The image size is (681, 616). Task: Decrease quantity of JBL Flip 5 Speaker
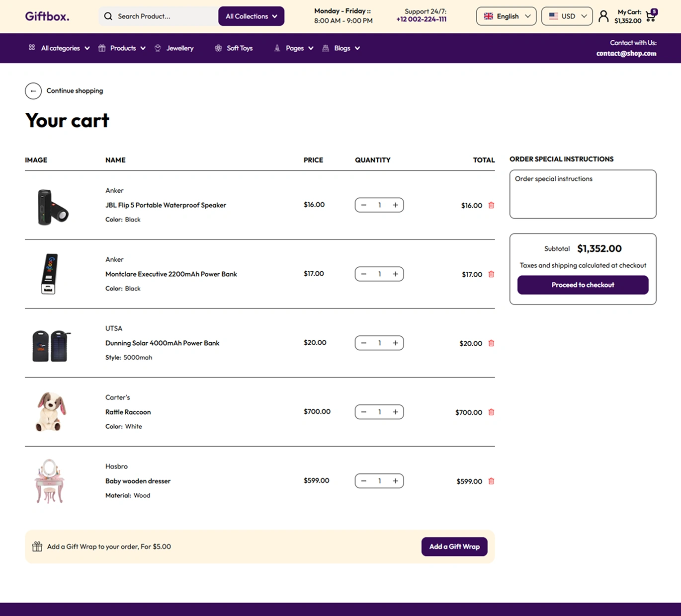(x=364, y=205)
